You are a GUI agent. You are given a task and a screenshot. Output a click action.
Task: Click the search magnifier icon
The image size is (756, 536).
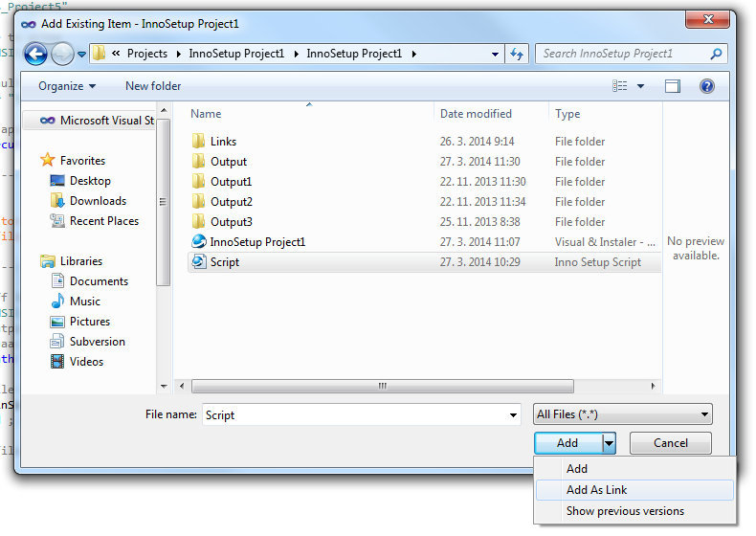[717, 54]
